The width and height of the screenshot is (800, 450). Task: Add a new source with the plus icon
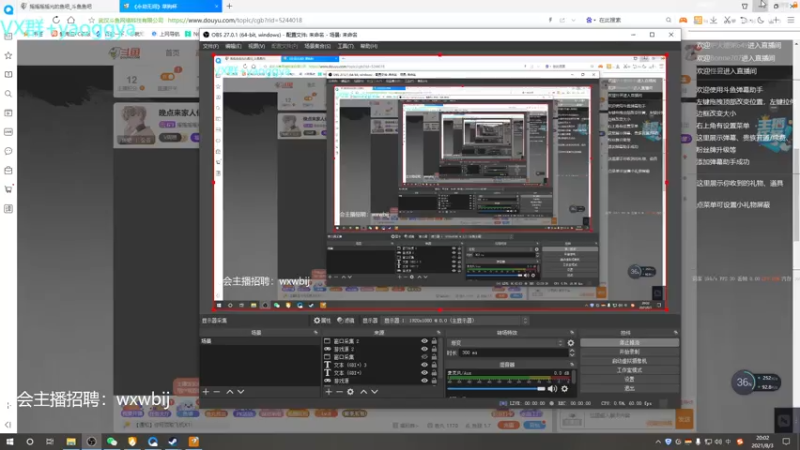click(329, 392)
